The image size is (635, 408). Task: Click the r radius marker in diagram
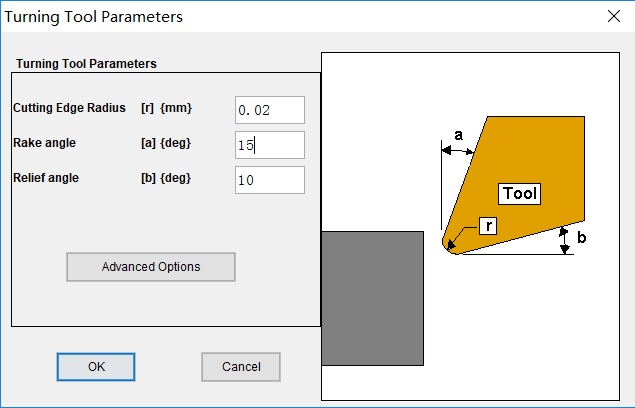tap(489, 226)
